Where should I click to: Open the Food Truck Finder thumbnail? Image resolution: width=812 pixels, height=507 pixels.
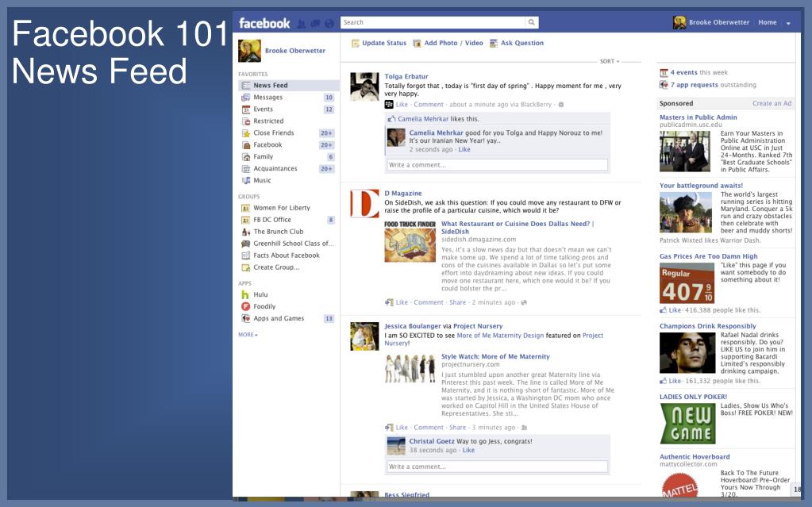410,242
